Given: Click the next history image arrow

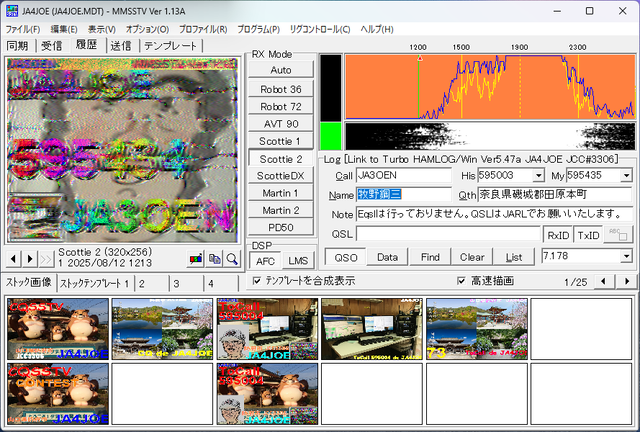Looking at the screenshot, I should (30, 259).
